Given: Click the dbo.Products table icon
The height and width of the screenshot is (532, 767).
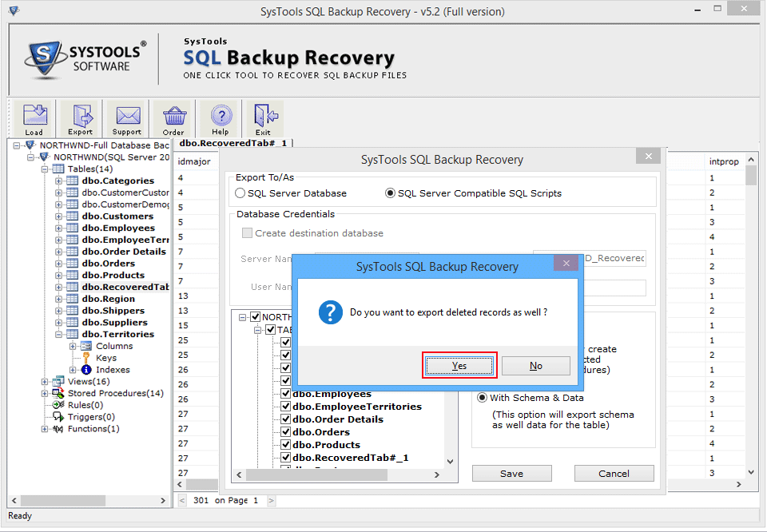Looking at the screenshot, I should (73, 276).
